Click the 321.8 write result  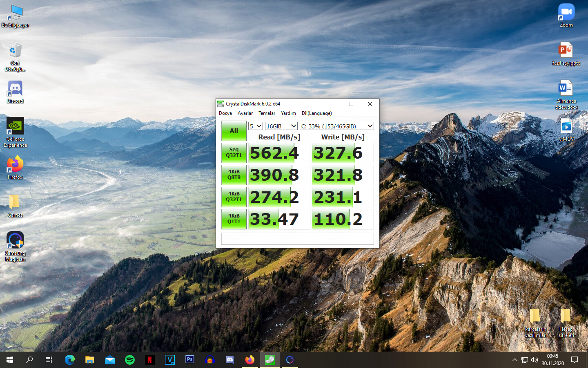343,175
